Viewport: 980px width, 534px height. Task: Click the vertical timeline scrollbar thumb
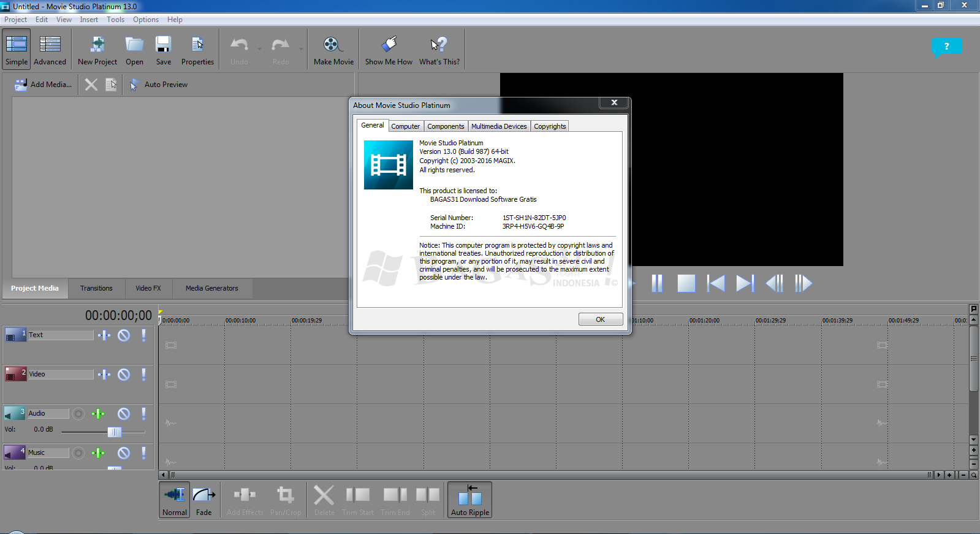pos(973,359)
